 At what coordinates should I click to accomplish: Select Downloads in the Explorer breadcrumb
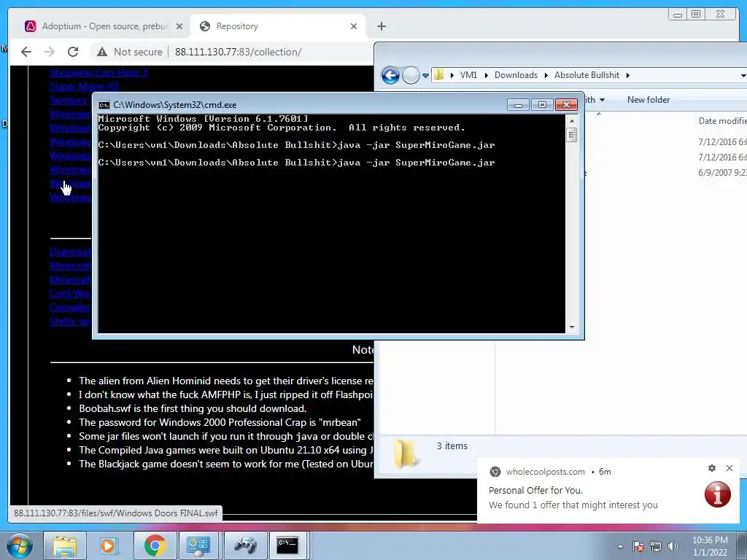[x=516, y=75]
